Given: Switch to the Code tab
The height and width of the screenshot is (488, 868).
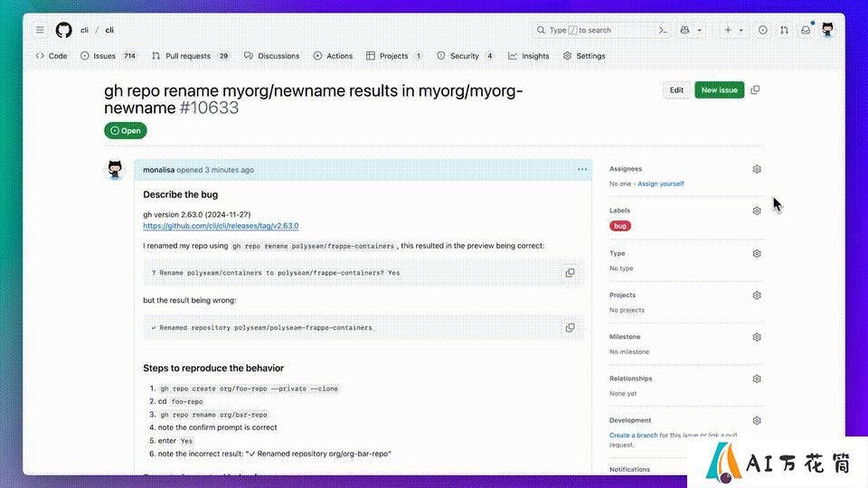Looking at the screenshot, I should tap(52, 56).
